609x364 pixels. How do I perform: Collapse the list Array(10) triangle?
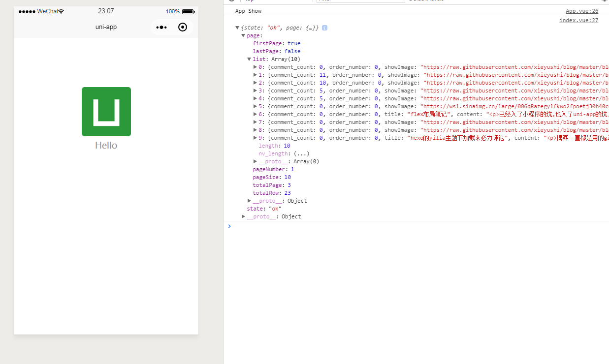pyautogui.click(x=249, y=60)
